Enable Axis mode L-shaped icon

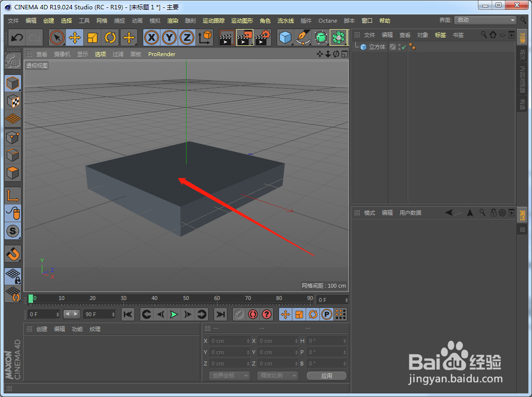click(x=13, y=196)
